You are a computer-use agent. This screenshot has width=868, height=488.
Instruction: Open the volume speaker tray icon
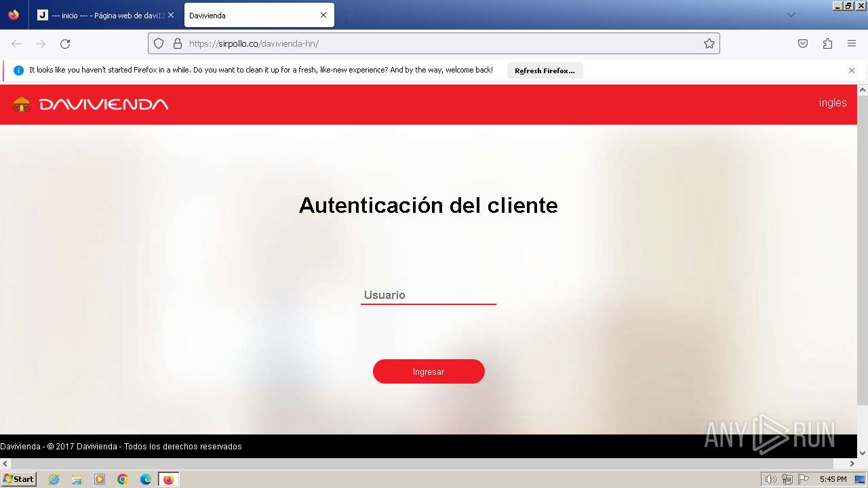click(770, 479)
